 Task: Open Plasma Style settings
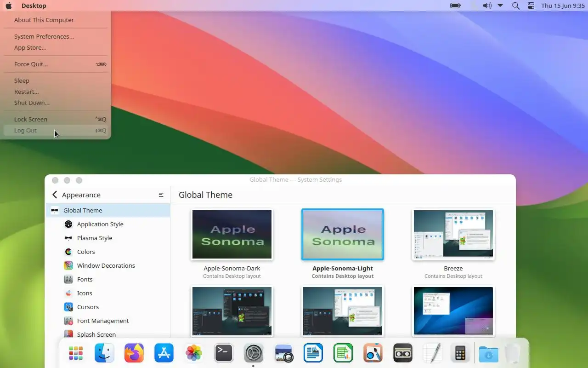pos(108,238)
